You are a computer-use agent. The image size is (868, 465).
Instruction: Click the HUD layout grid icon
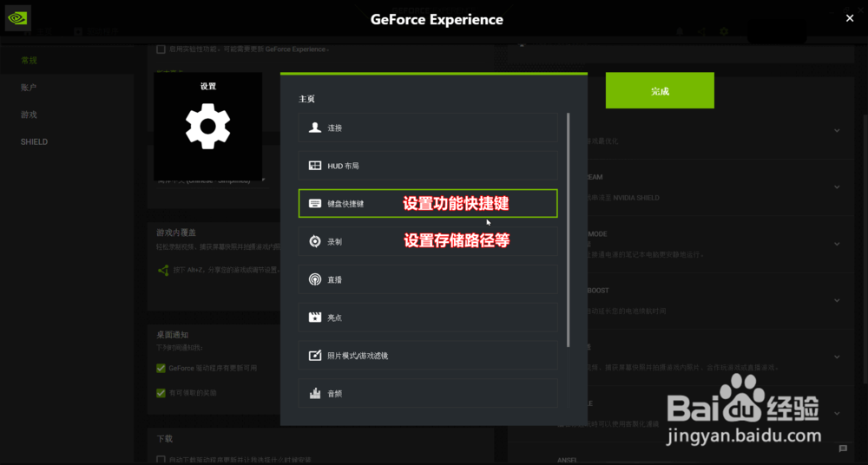pos(315,166)
